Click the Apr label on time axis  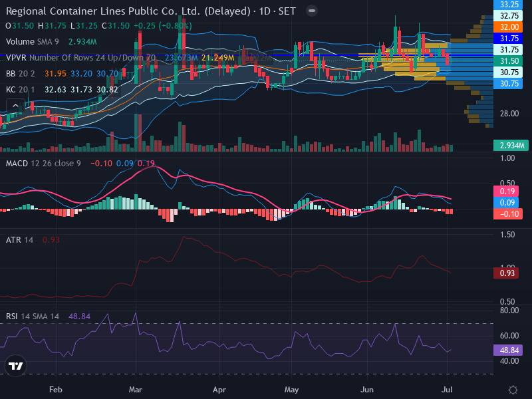(x=219, y=390)
